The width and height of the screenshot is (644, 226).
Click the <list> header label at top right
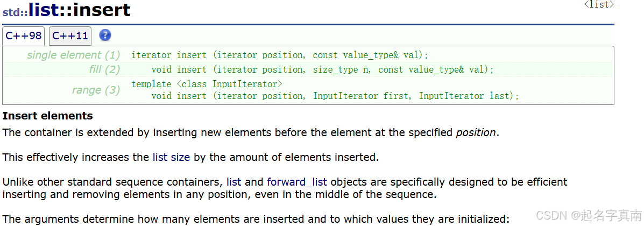599,4
